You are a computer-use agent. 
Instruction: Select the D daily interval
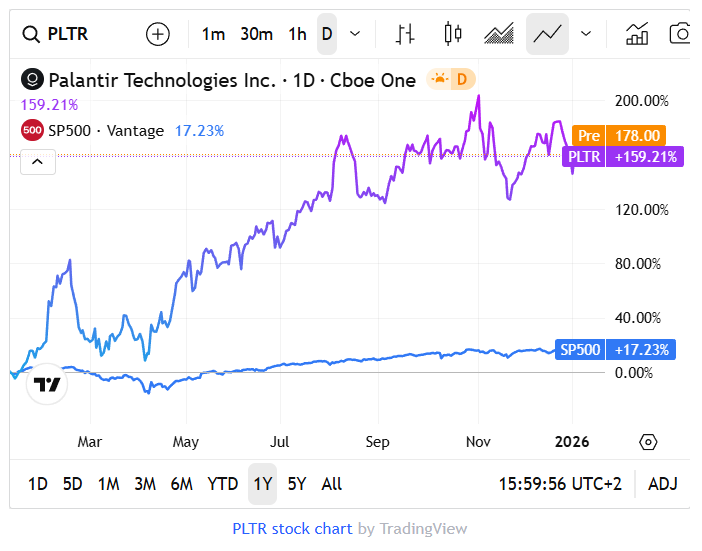click(326, 34)
